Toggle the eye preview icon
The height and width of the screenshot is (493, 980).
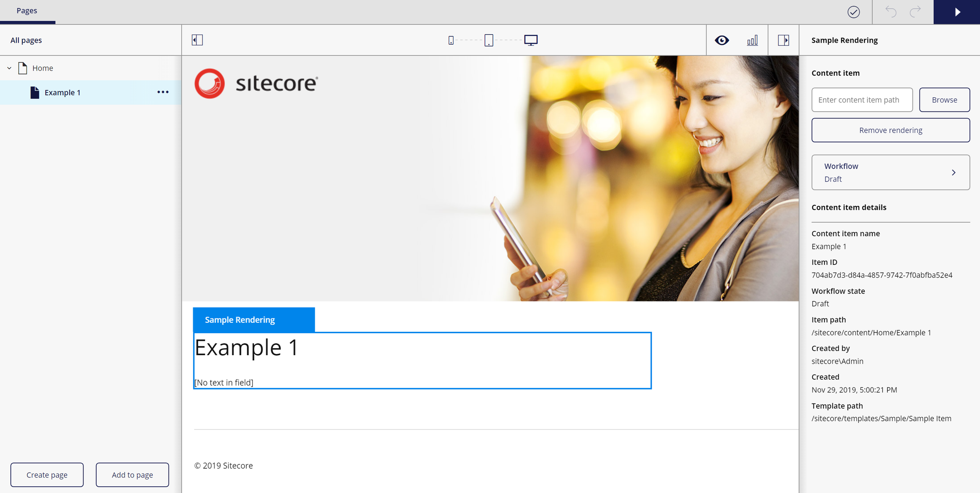(722, 40)
